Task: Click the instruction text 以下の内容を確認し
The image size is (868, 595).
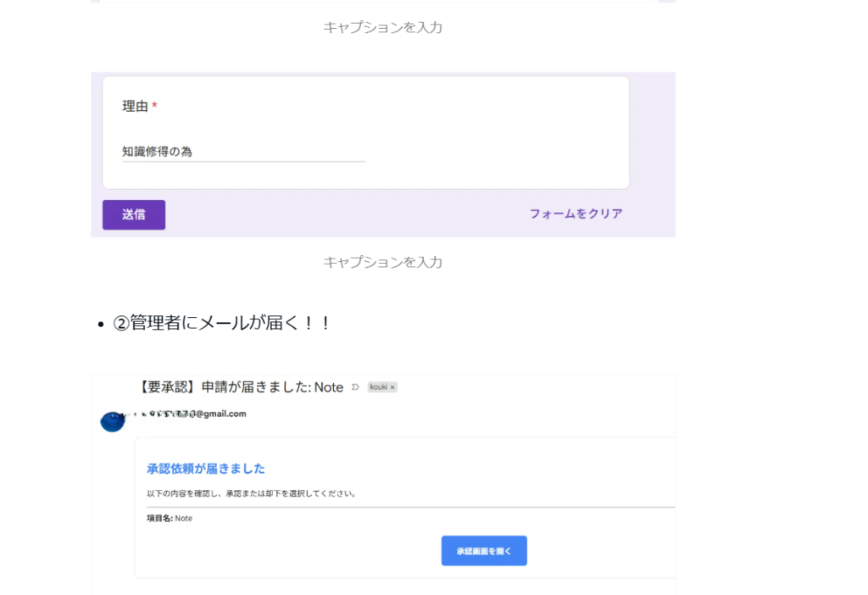Action: pos(251,493)
